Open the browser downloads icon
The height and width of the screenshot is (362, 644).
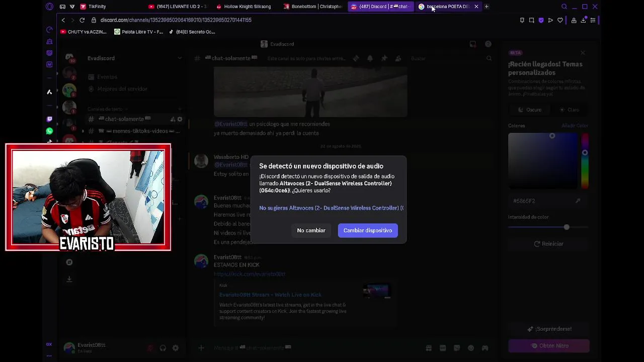(x=583, y=20)
